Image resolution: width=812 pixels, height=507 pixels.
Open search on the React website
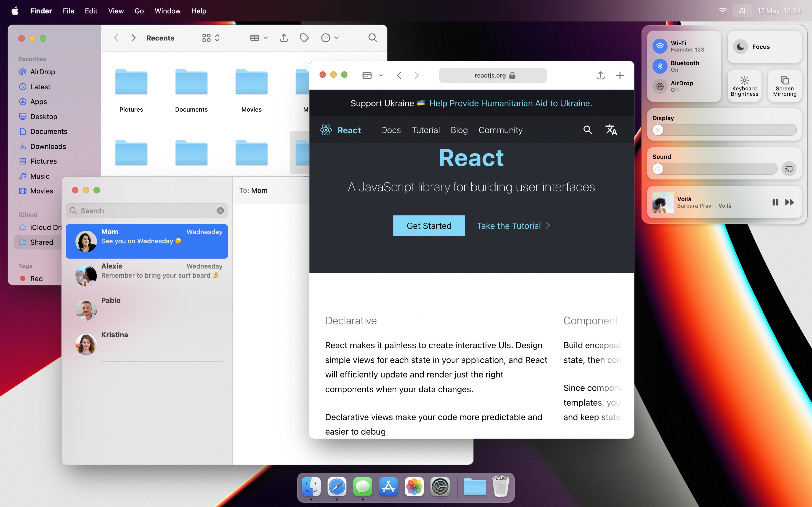pyautogui.click(x=587, y=130)
